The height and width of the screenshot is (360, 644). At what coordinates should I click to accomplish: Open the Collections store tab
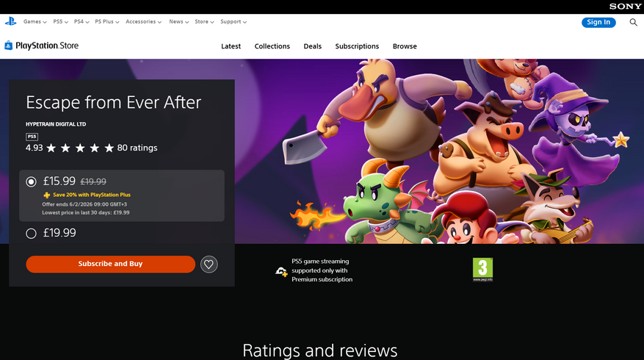coord(272,46)
